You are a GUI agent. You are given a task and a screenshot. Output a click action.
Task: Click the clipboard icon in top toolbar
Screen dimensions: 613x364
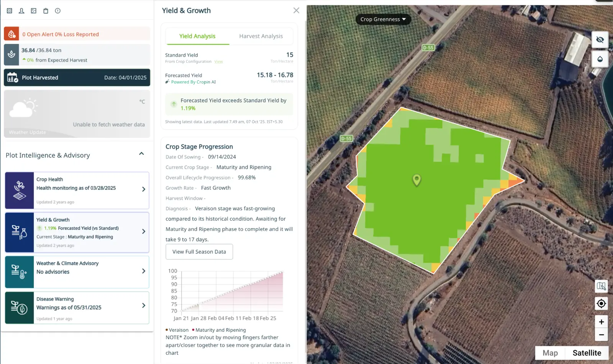[46, 11]
